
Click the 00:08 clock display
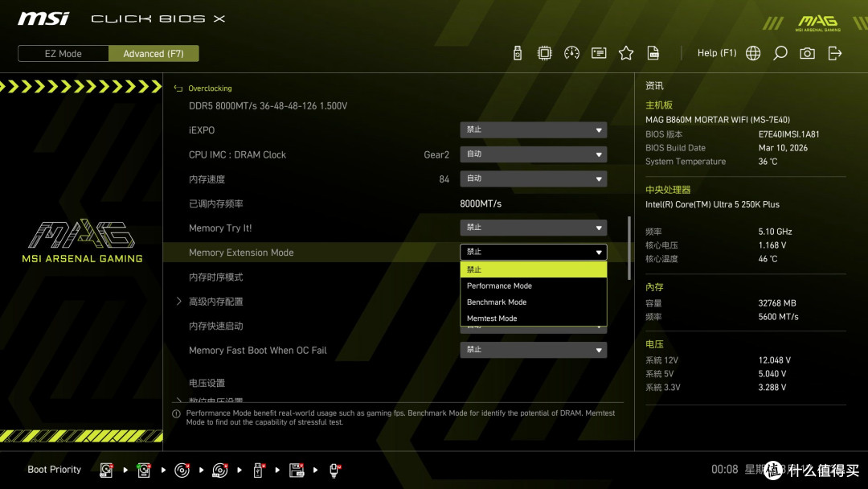[725, 470]
